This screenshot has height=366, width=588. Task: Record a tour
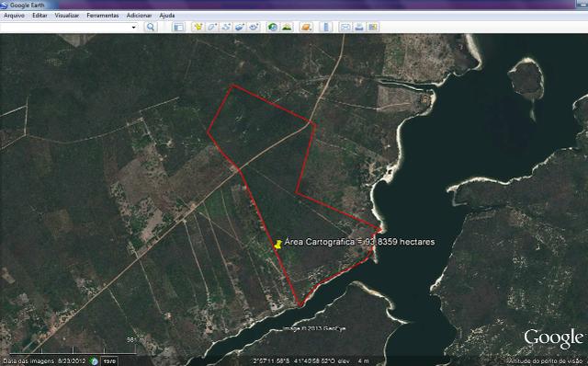(254, 27)
